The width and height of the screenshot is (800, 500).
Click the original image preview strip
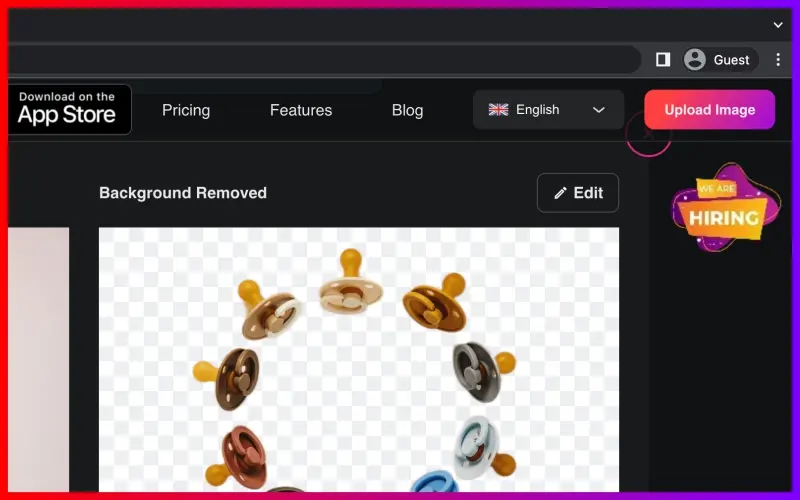(x=38, y=360)
